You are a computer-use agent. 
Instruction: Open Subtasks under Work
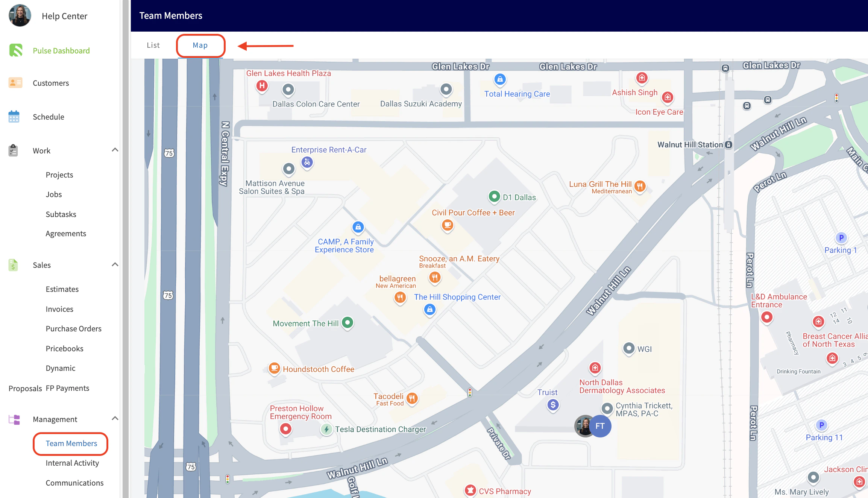tap(61, 214)
